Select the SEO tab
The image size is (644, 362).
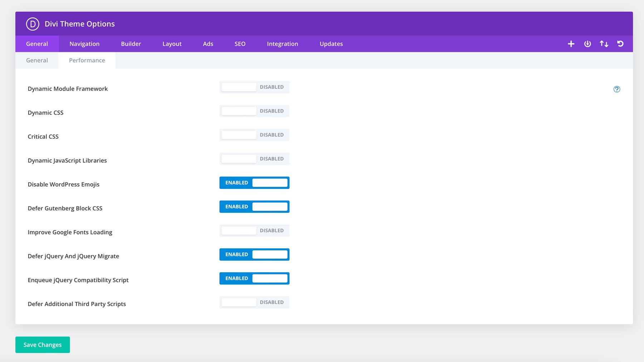tap(240, 44)
